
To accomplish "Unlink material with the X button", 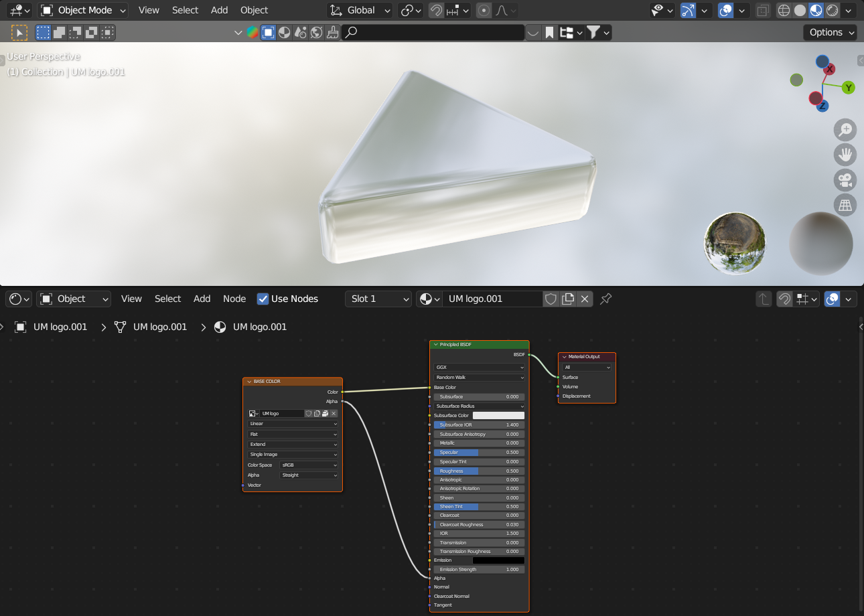I will [585, 299].
